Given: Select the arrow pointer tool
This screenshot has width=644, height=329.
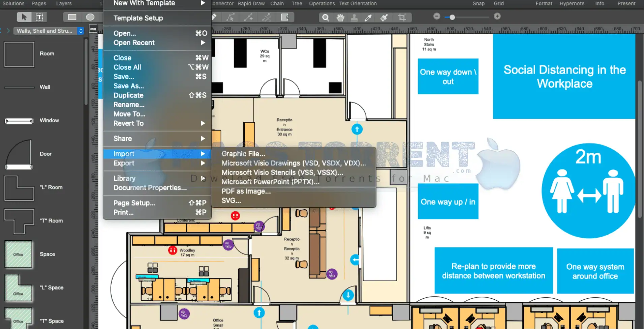Looking at the screenshot, I should (x=24, y=17).
